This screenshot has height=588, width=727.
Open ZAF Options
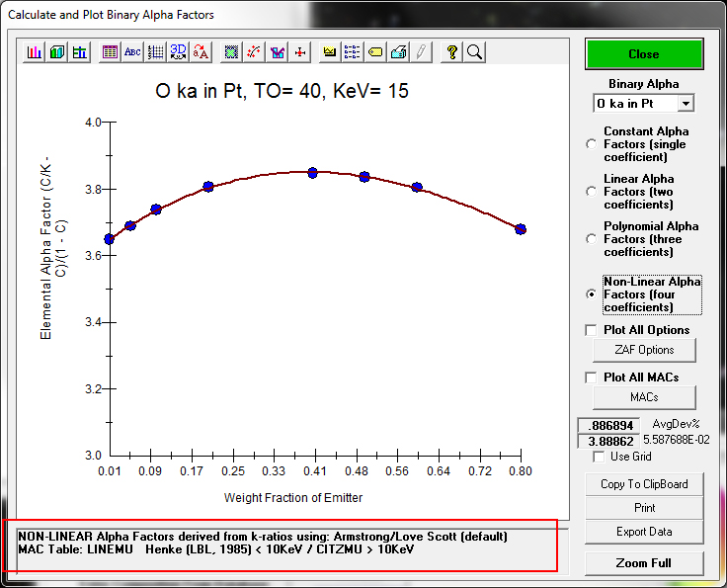(643, 350)
